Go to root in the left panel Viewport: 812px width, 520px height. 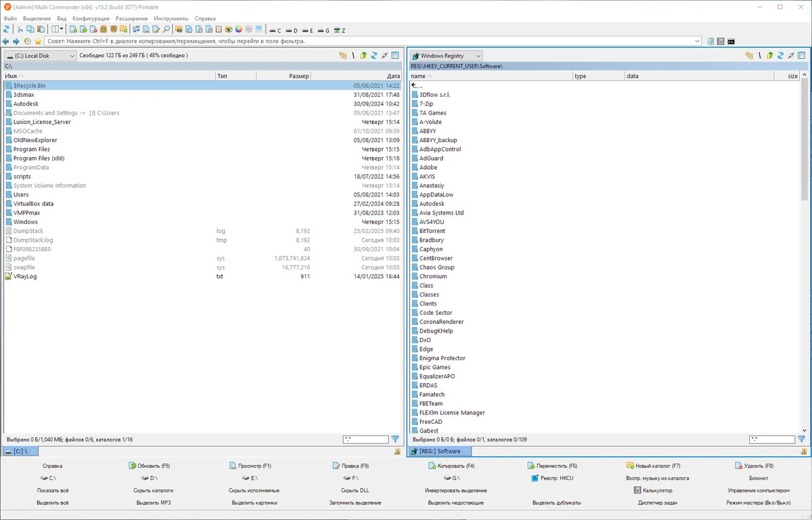[x=353, y=56]
